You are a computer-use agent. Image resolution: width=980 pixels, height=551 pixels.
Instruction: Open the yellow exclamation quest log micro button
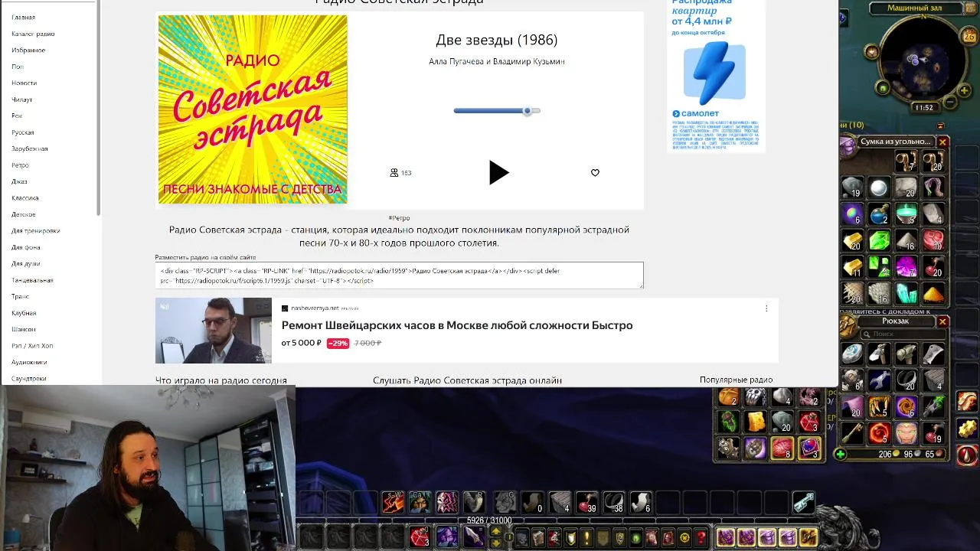point(587,536)
